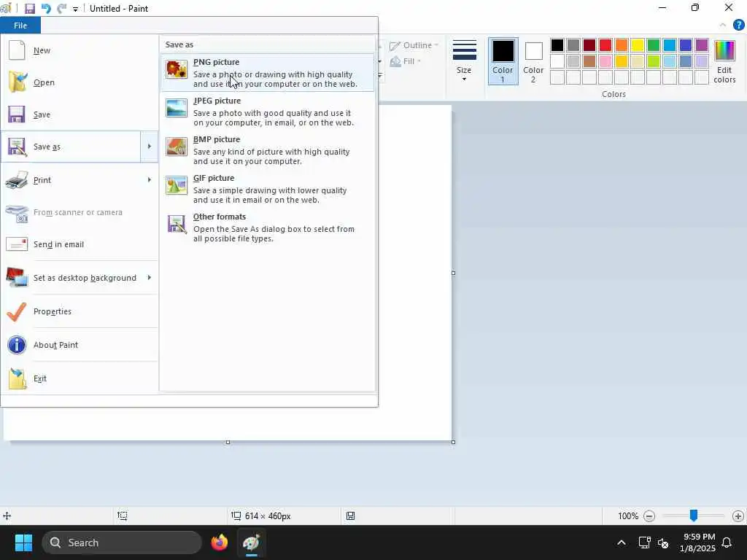The height and width of the screenshot is (560, 747).
Task: Expand the Print submenu arrow
Action: coord(149,179)
